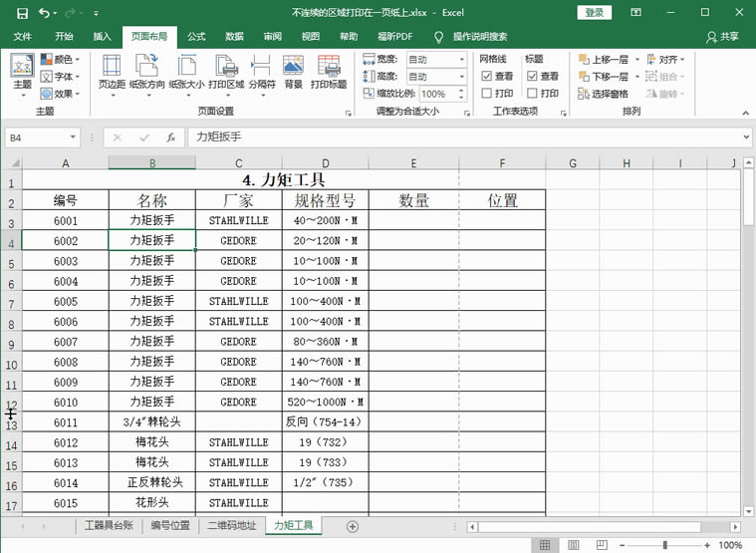
Task: Switch to Data (数据) tab
Action: pyautogui.click(x=234, y=37)
